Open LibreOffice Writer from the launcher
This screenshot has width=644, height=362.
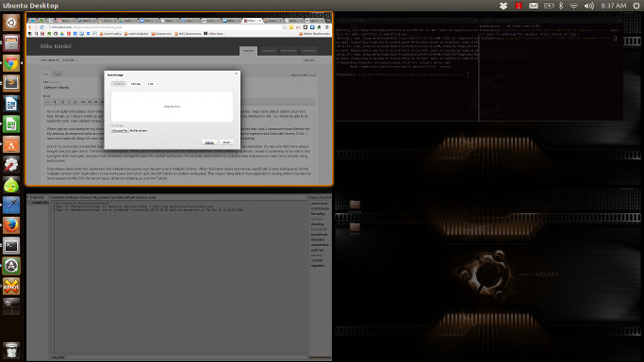(x=11, y=104)
